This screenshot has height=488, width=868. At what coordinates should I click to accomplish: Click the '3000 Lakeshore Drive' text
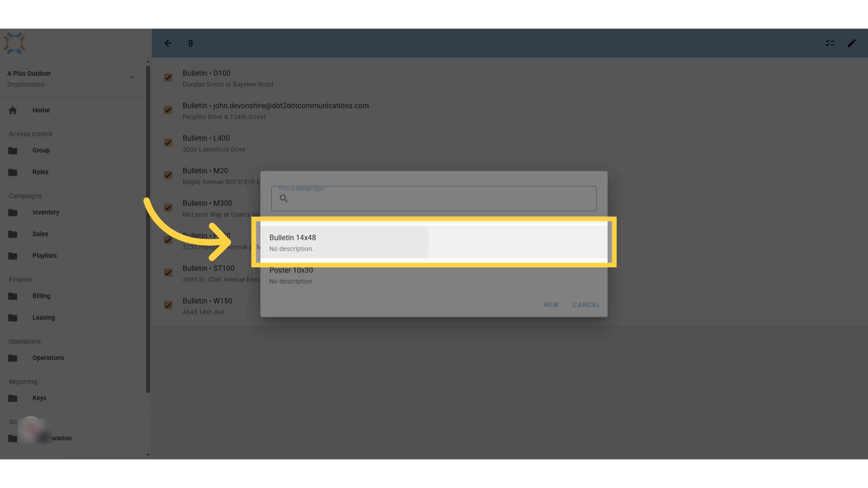(x=214, y=150)
